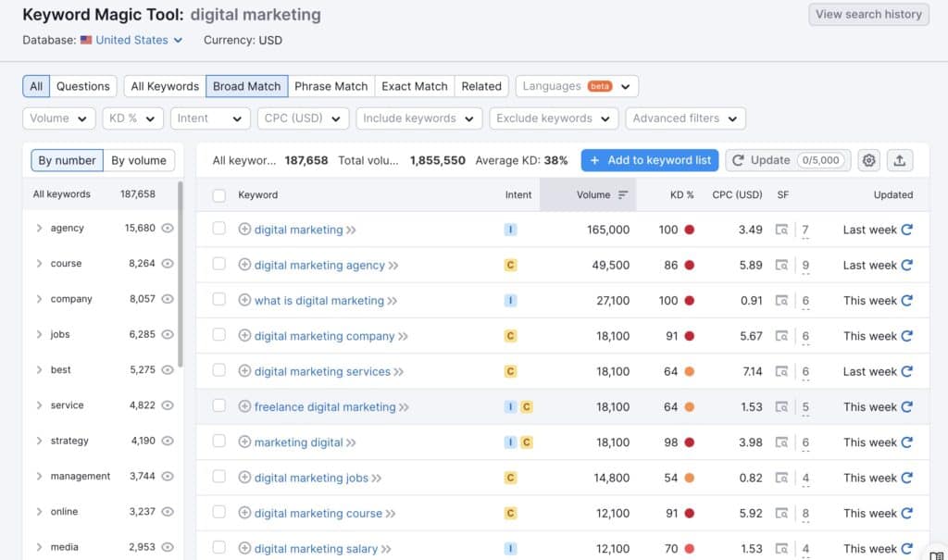This screenshot has height=560, width=948.
Task: Check the select-all checkbox in the table header
Action: click(218, 195)
